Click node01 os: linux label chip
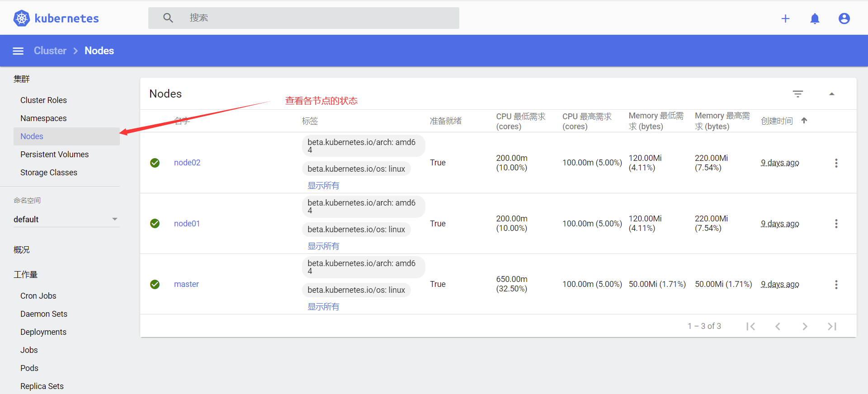The image size is (868, 394). (356, 230)
